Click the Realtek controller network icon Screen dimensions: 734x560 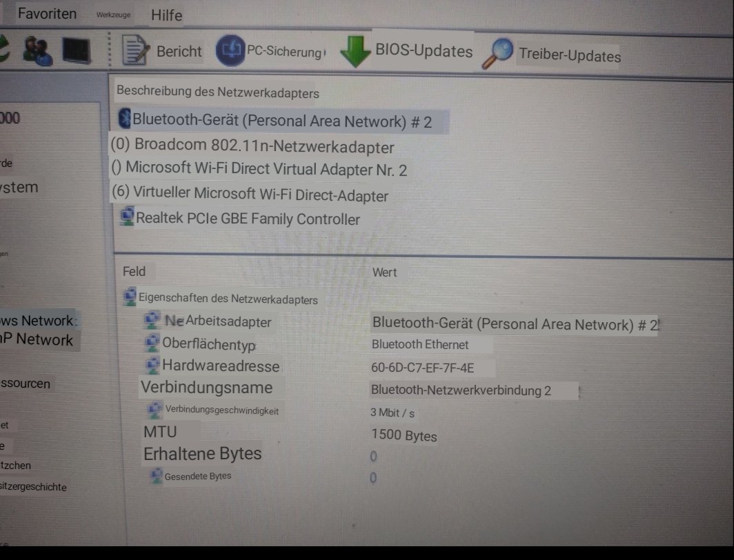(128, 216)
